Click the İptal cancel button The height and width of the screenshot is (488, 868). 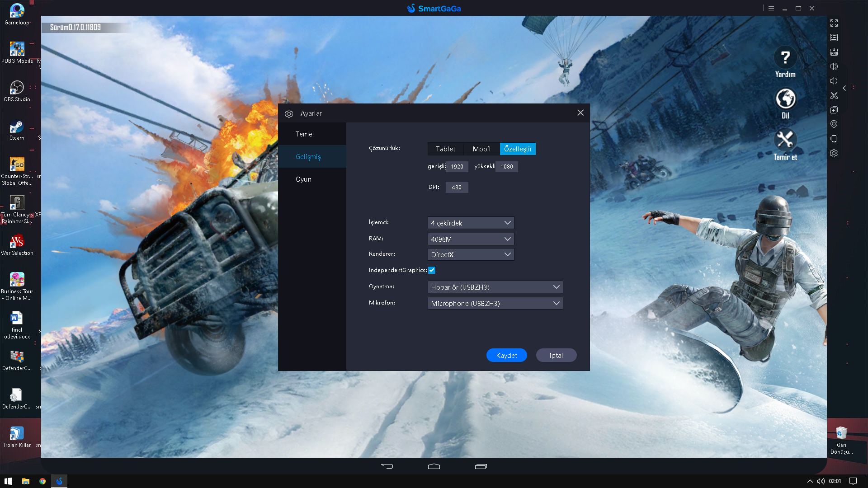coord(556,355)
